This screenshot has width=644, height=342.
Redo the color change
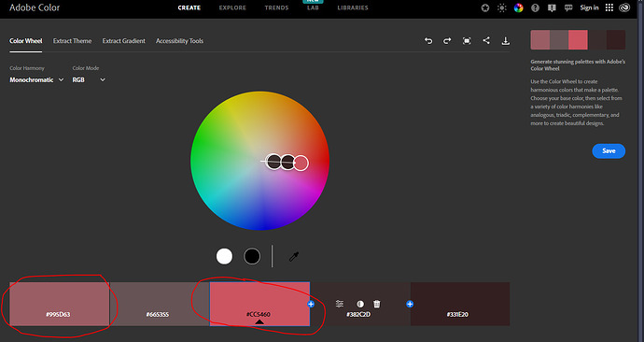(x=447, y=41)
